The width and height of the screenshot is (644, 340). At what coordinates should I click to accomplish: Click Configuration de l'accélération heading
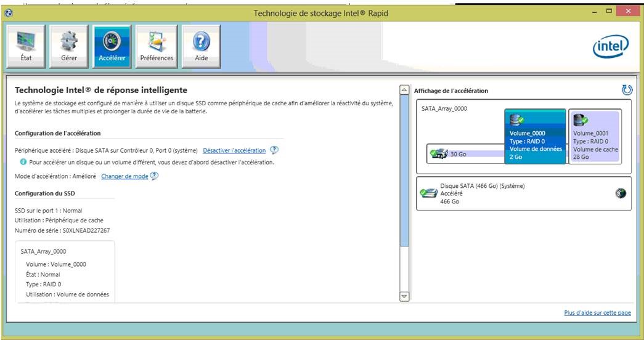click(x=57, y=134)
